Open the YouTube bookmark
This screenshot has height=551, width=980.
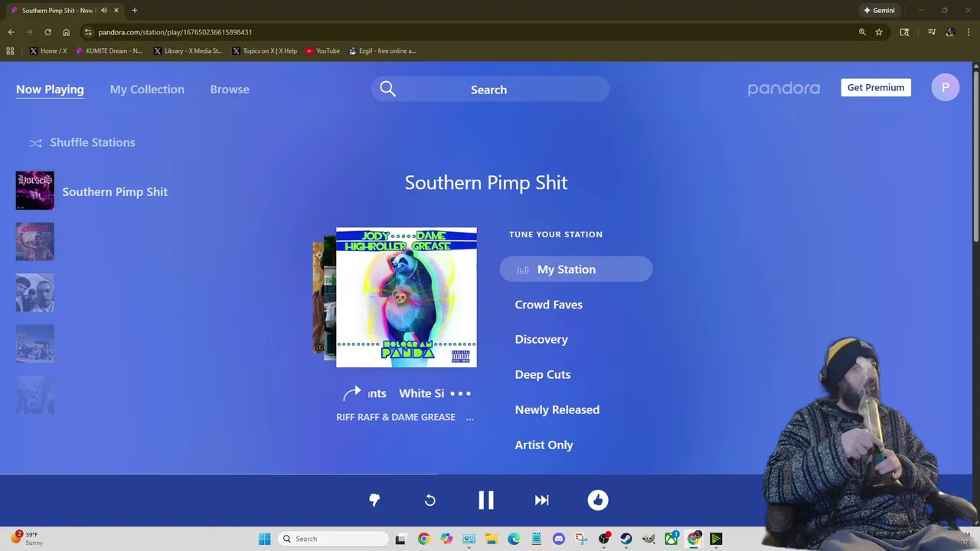coord(322,51)
